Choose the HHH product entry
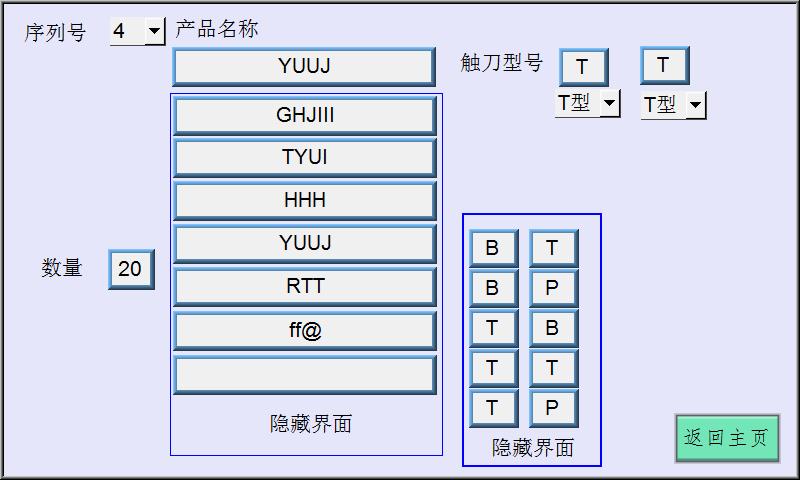800x480 pixels. (x=305, y=200)
